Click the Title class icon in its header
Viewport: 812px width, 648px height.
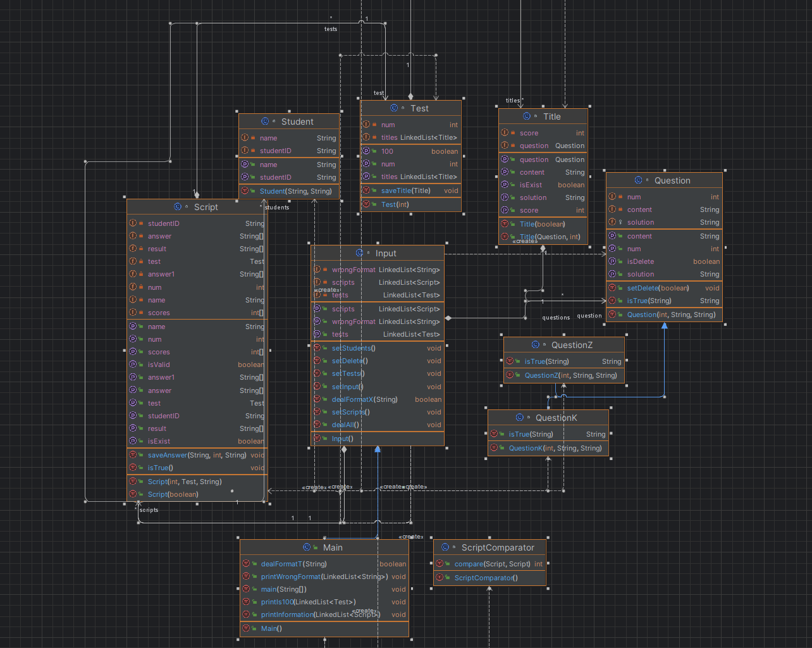527,116
